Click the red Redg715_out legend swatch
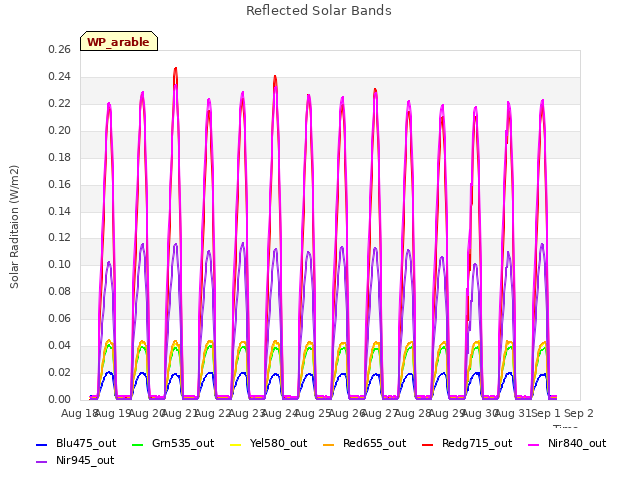Screen dimensions: 640x480 coord(427,445)
